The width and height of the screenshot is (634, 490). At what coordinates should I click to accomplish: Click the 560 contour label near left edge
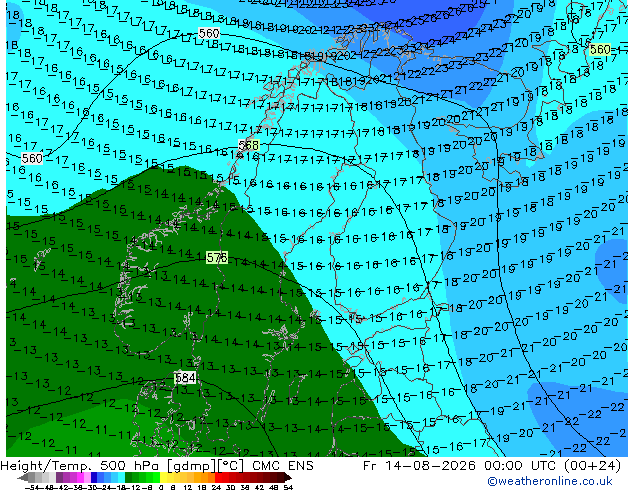(32, 158)
